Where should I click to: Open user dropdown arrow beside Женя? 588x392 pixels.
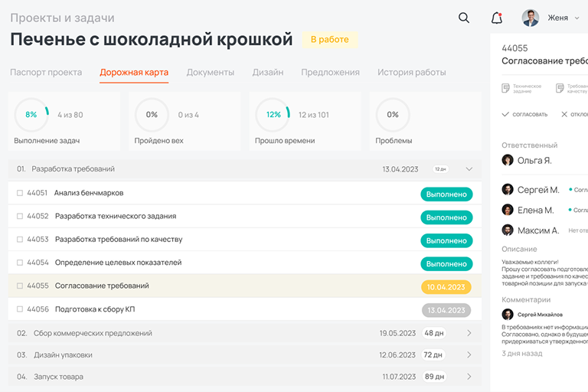[577, 18]
